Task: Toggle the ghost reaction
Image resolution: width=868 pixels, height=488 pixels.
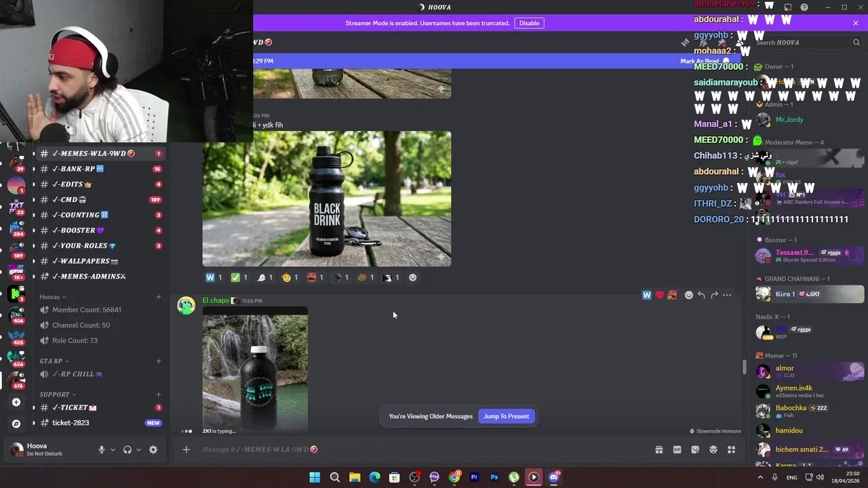Action: tap(265, 277)
